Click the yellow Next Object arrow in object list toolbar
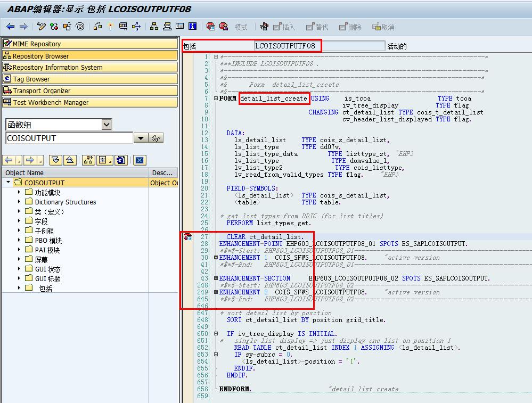 (x=30, y=160)
